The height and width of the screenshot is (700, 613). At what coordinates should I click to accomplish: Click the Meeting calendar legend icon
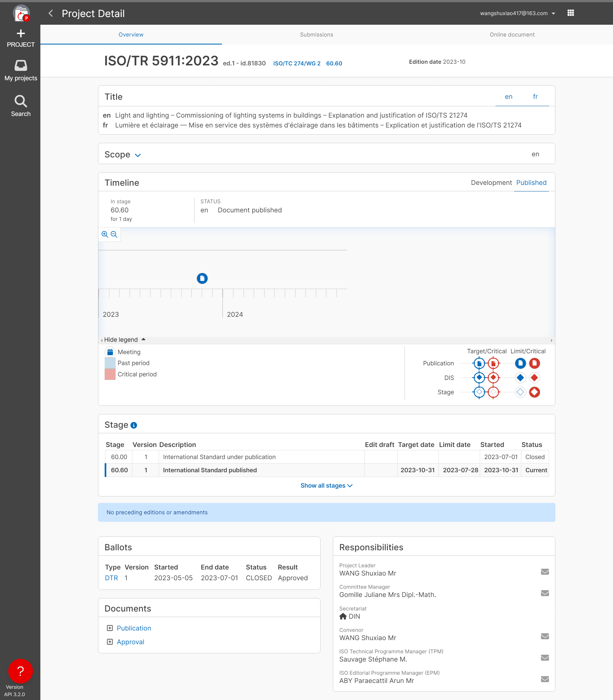coord(110,352)
